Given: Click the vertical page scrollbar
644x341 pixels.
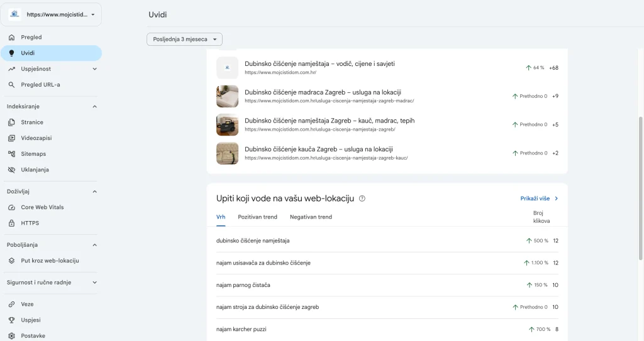Looking at the screenshot, I should [x=640, y=188].
